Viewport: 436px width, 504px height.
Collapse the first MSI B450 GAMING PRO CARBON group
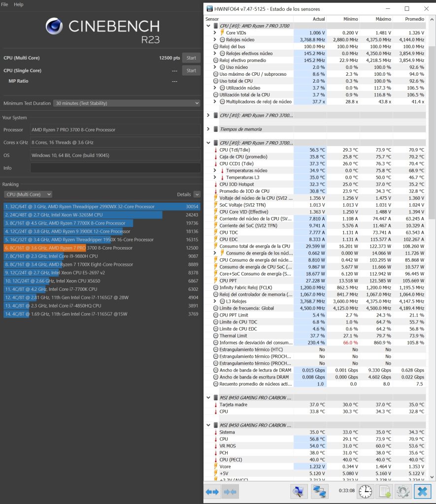(208, 398)
